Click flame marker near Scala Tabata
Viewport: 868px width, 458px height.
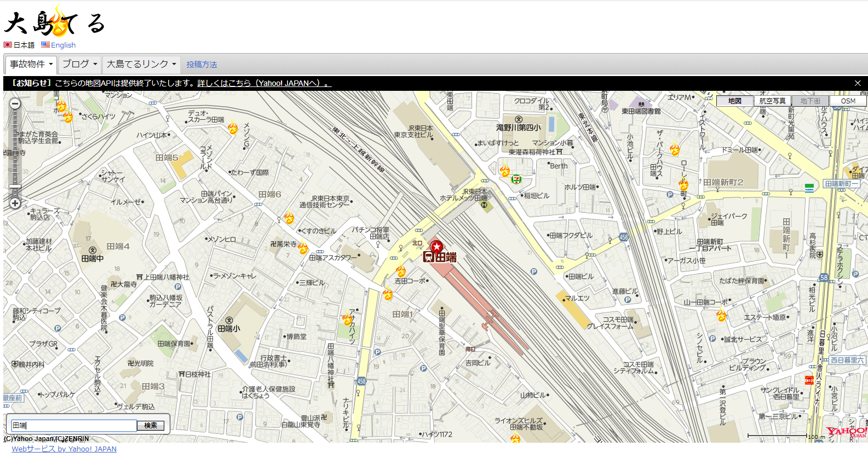[233, 128]
